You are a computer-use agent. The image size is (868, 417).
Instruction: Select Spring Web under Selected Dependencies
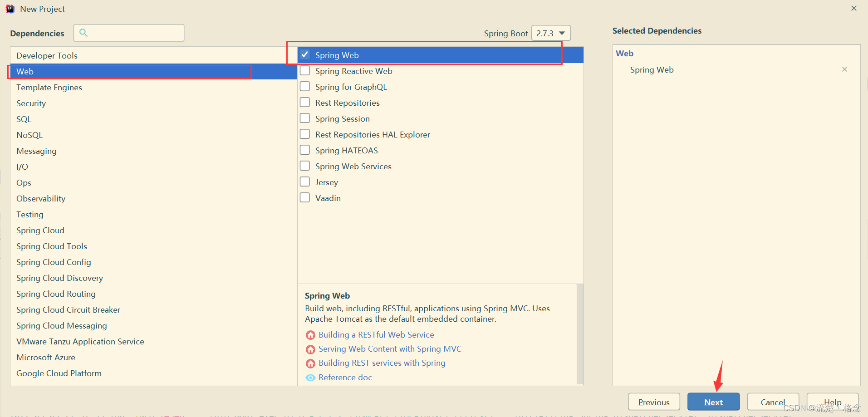tap(652, 70)
